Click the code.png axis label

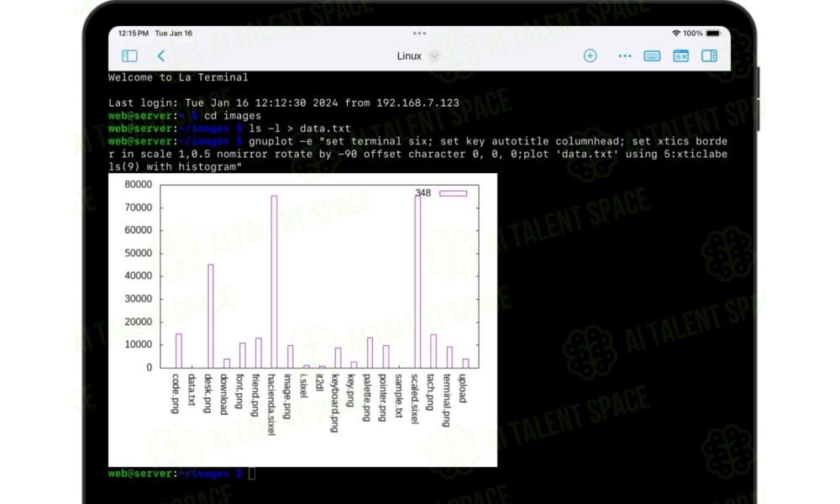click(x=176, y=394)
